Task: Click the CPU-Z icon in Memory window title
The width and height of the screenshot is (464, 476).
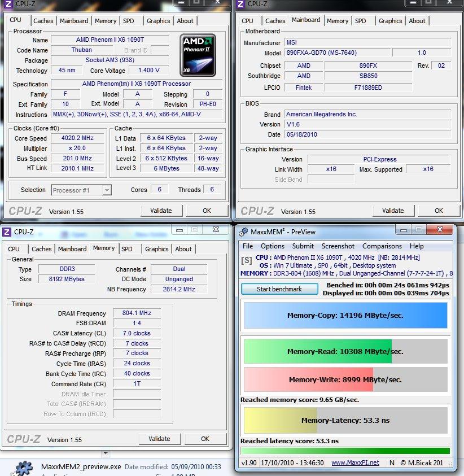Action: pyautogui.click(x=6, y=232)
